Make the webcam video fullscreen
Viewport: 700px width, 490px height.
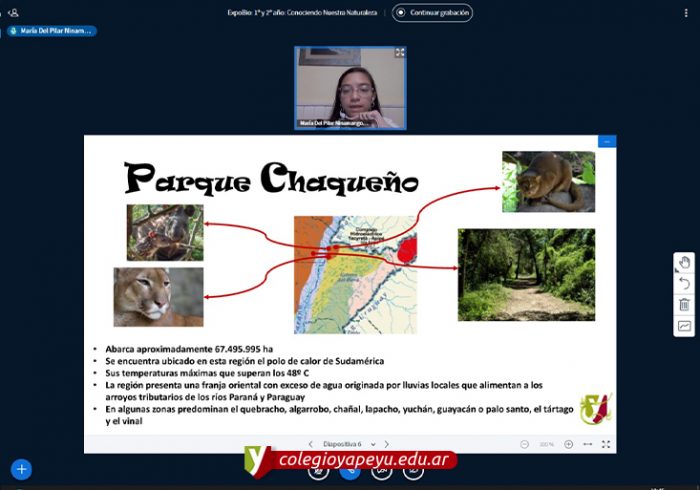[x=399, y=53]
